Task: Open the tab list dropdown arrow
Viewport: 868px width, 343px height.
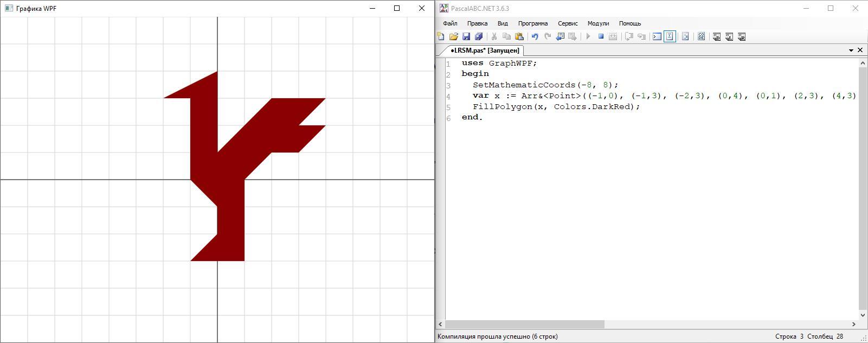Action: [x=851, y=50]
